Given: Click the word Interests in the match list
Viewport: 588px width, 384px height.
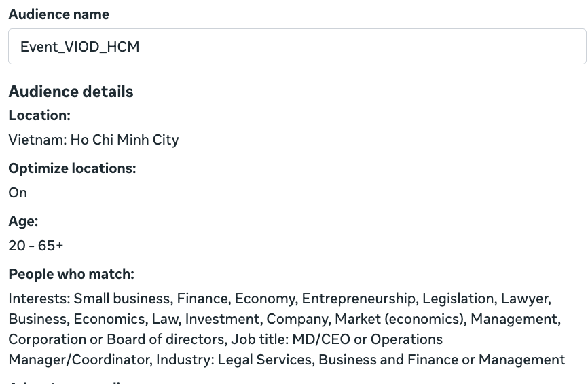Looking at the screenshot, I should (39, 299).
